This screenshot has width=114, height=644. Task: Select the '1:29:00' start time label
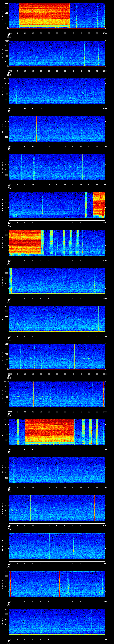pyautogui.click(x=9, y=525)
